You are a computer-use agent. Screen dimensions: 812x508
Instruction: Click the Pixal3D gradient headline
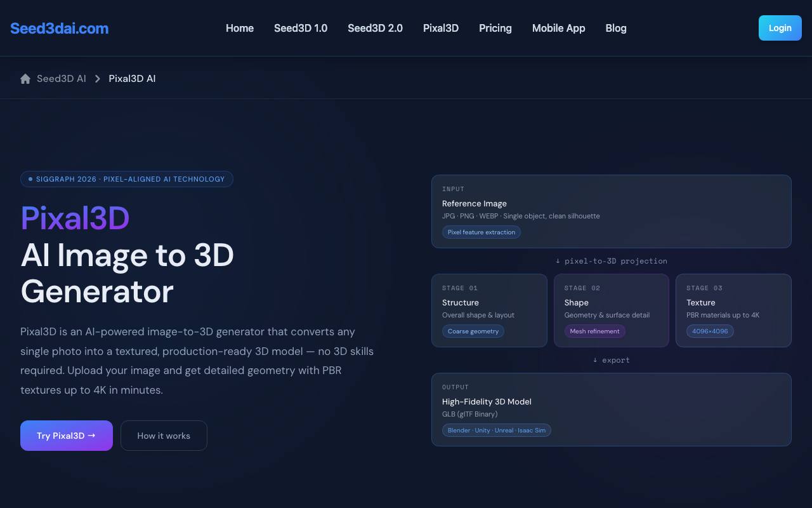75,218
